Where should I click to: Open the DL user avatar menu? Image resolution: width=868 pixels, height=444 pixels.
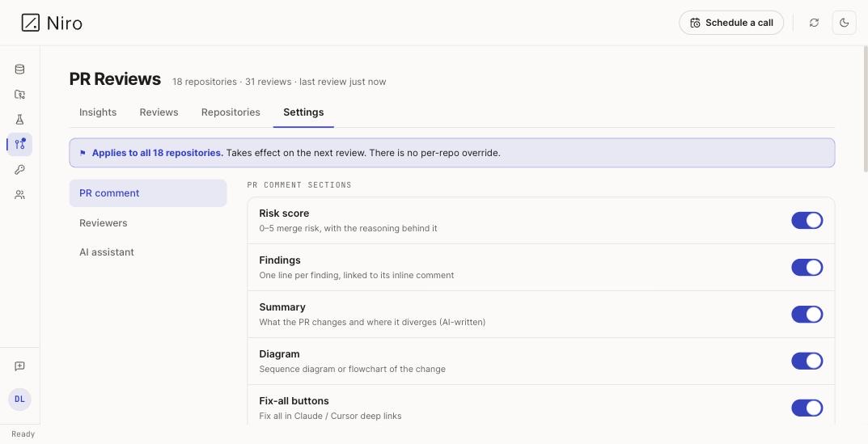coord(19,400)
